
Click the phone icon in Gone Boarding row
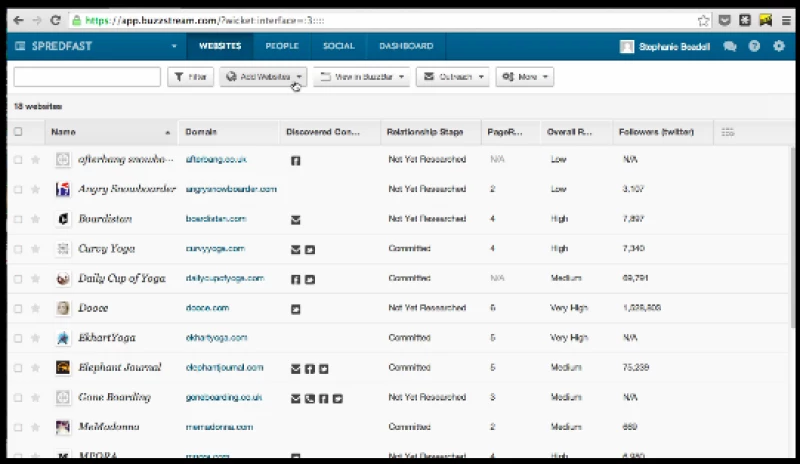pyautogui.click(x=310, y=398)
